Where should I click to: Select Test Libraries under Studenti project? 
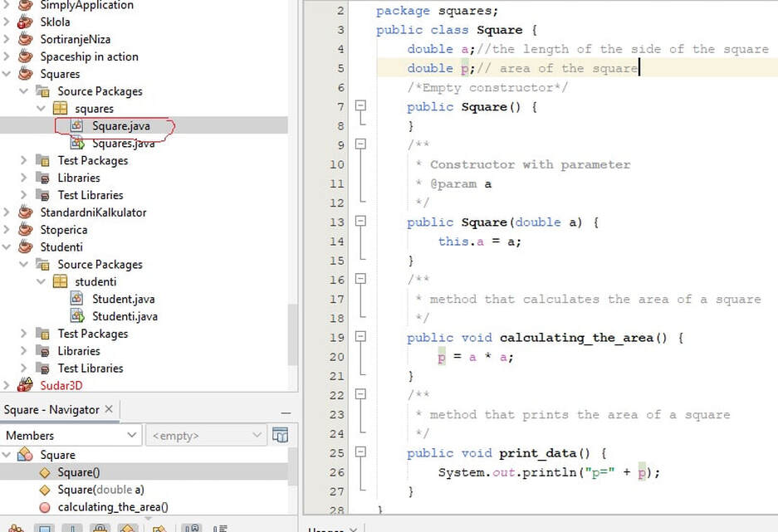pos(91,368)
